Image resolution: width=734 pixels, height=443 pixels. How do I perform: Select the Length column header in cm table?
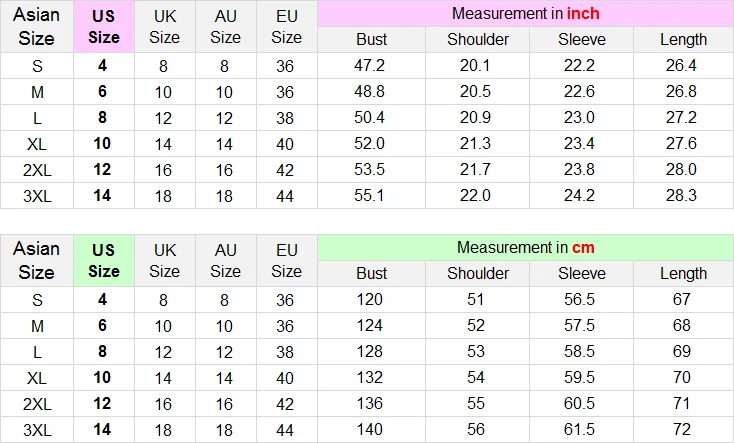click(x=683, y=273)
